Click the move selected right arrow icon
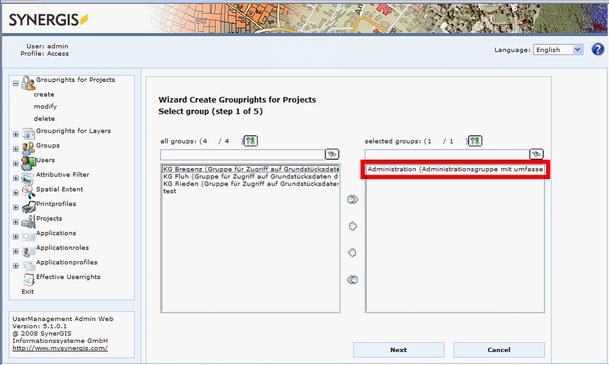 coord(353,226)
